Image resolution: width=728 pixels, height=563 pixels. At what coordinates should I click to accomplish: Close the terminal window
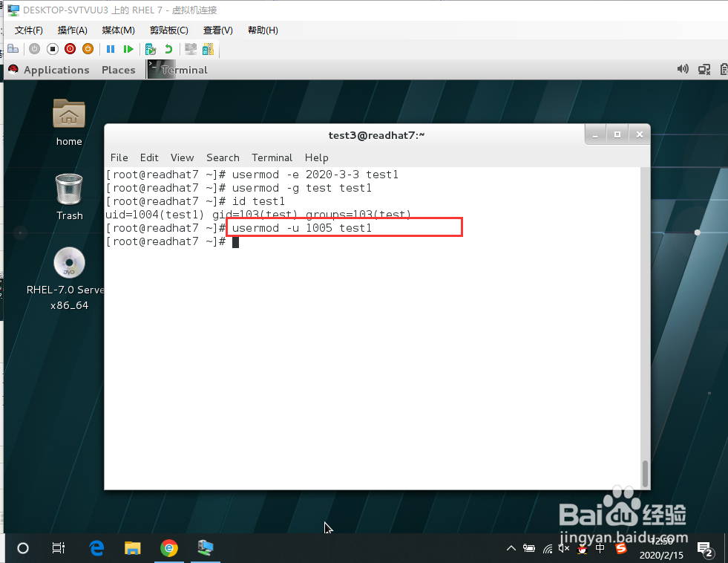640,134
